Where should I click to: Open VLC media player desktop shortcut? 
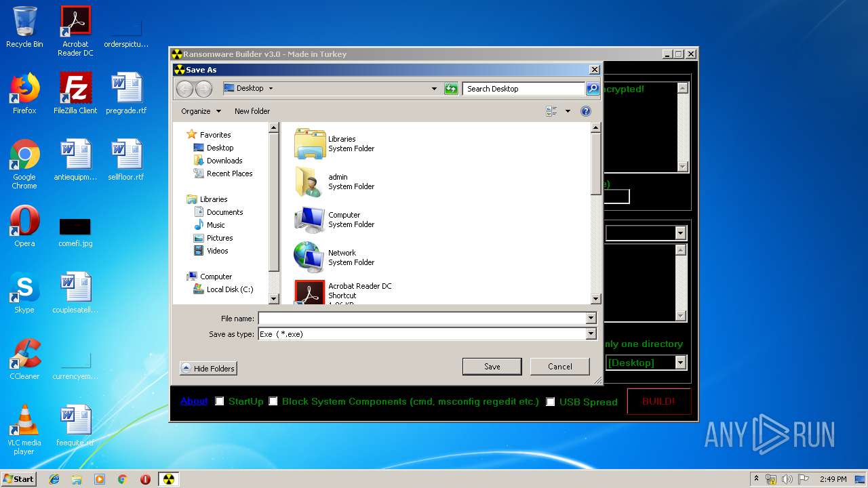[24, 430]
